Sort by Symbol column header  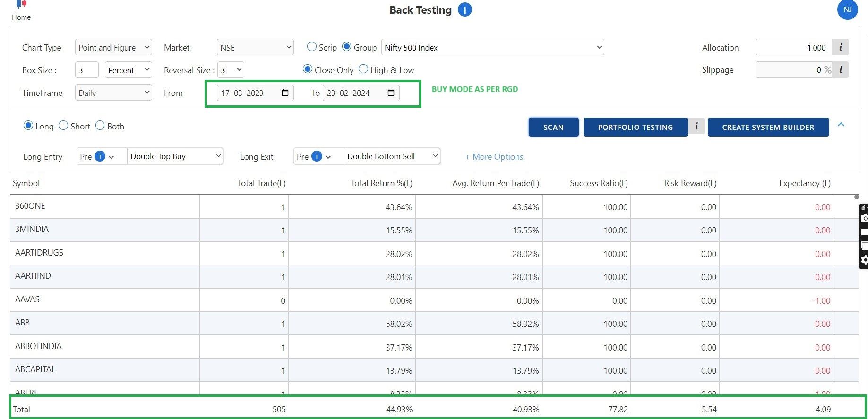click(x=26, y=183)
